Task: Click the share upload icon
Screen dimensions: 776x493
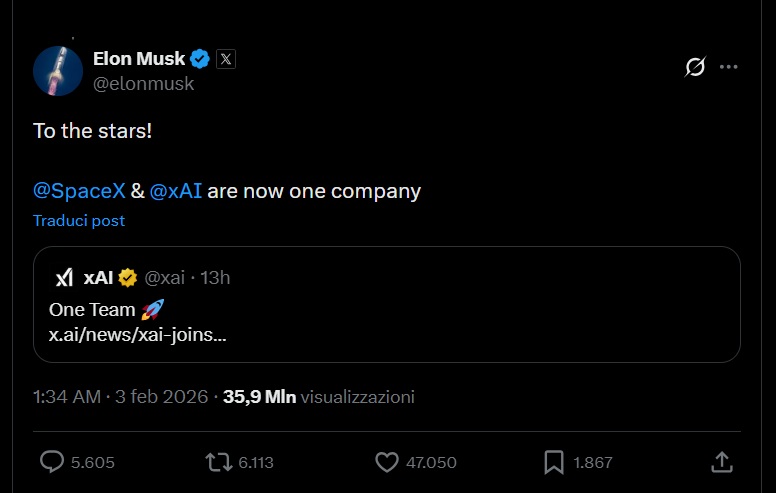Action: [x=721, y=462]
